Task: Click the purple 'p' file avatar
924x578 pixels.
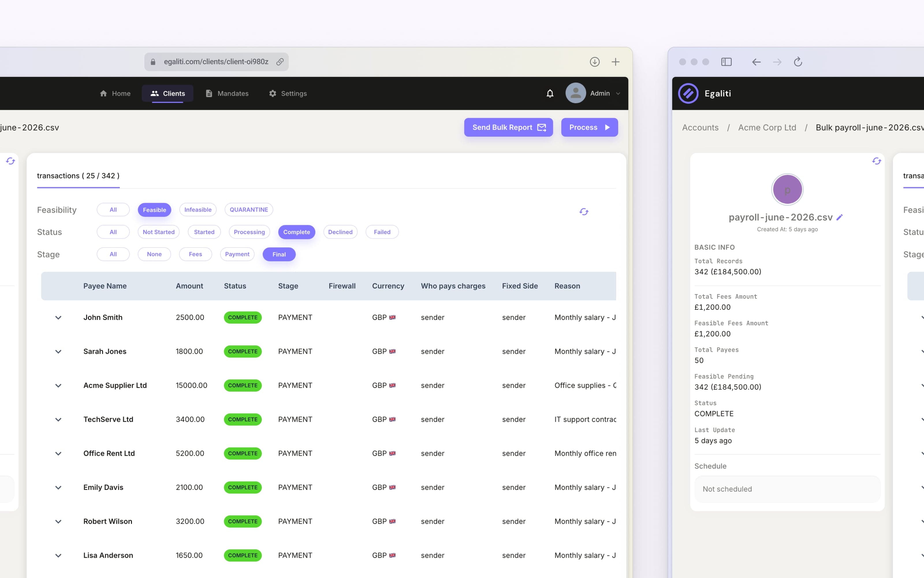Action: [787, 190]
